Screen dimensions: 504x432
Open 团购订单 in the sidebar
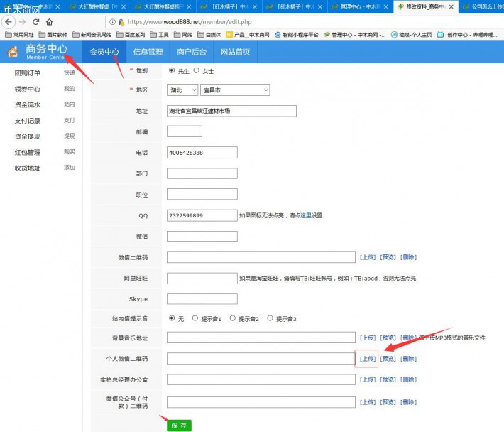tap(28, 73)
